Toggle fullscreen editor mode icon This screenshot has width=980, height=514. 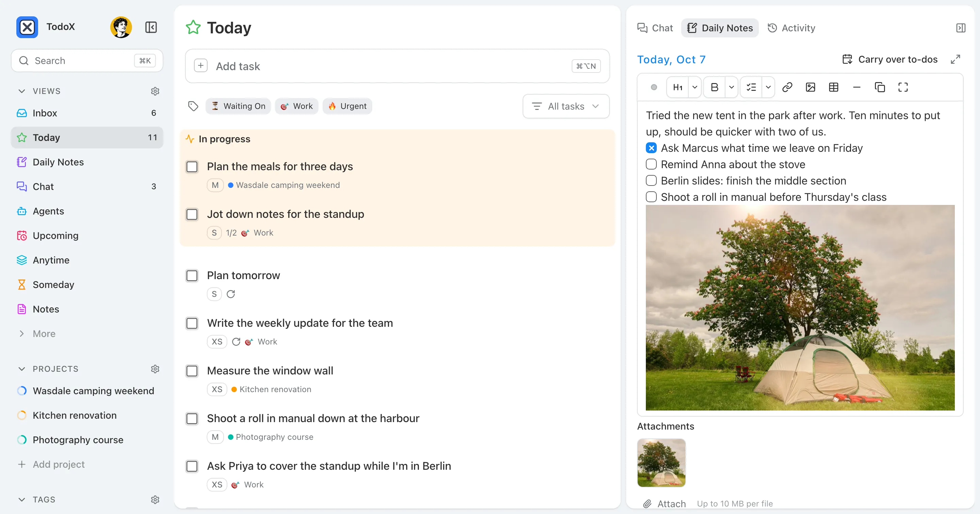(x=903, y=87)
